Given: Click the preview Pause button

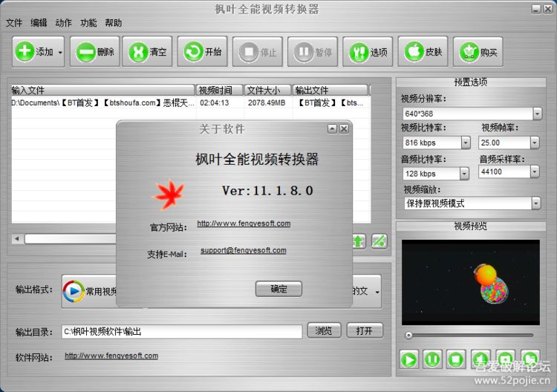Looking at the screenshot, I should tap(432, 359).
